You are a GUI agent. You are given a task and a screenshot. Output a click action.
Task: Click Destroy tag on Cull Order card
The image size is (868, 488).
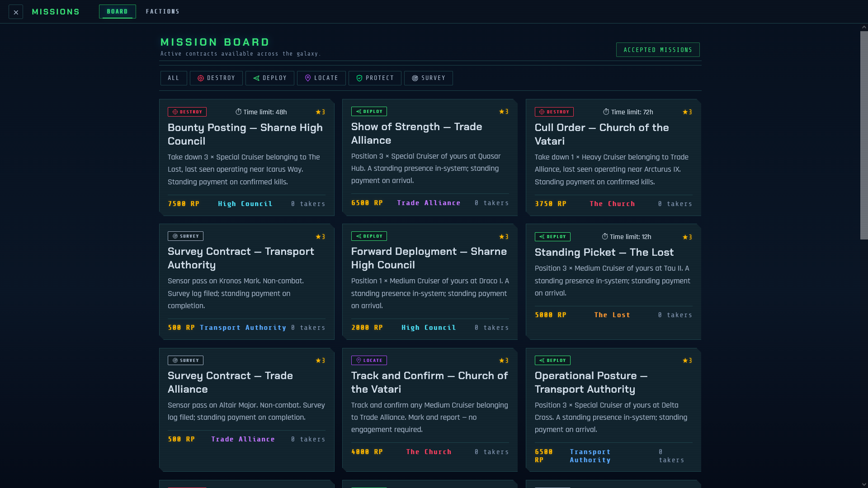(x=554, y=112)
